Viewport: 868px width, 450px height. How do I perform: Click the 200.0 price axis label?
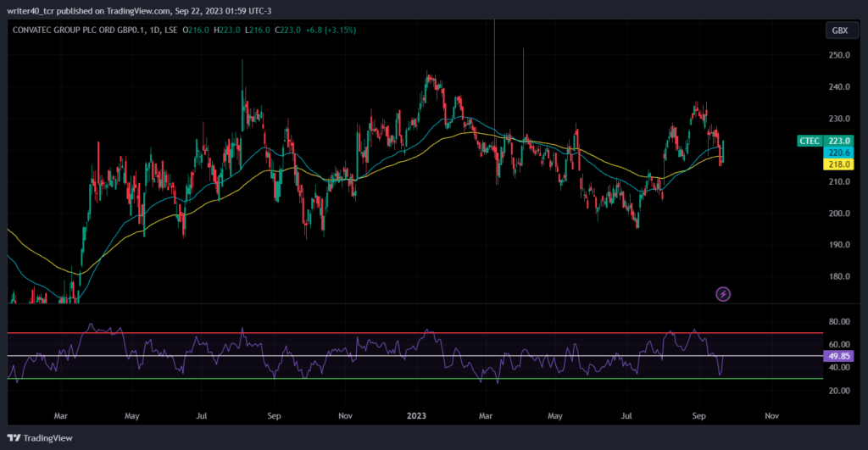point(839,213)
